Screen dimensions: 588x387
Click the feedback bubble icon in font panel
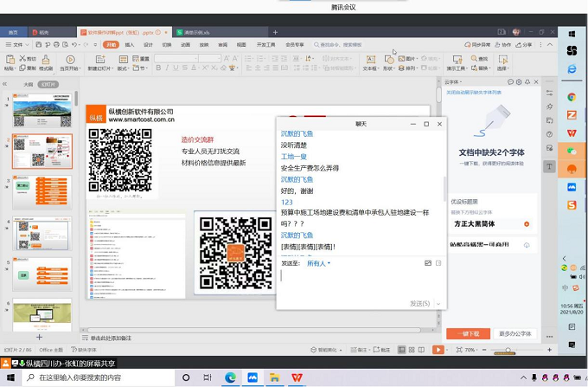pos(510,82)
